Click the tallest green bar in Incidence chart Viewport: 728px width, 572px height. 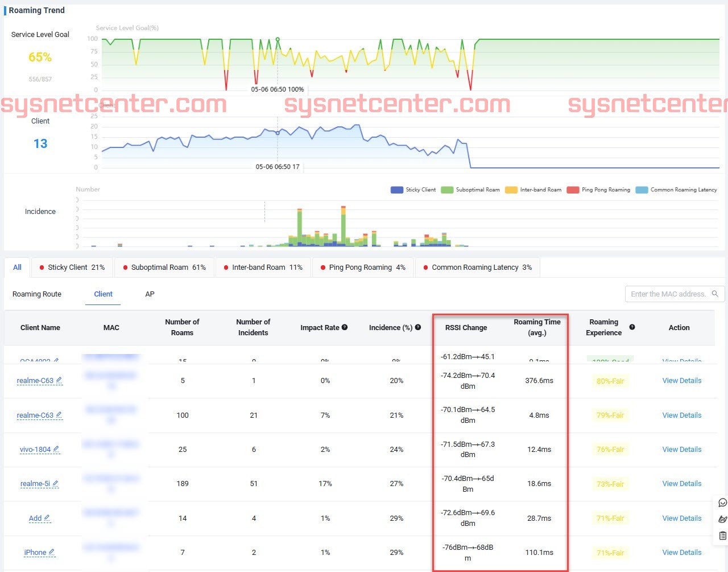click(x=300, y=227)
